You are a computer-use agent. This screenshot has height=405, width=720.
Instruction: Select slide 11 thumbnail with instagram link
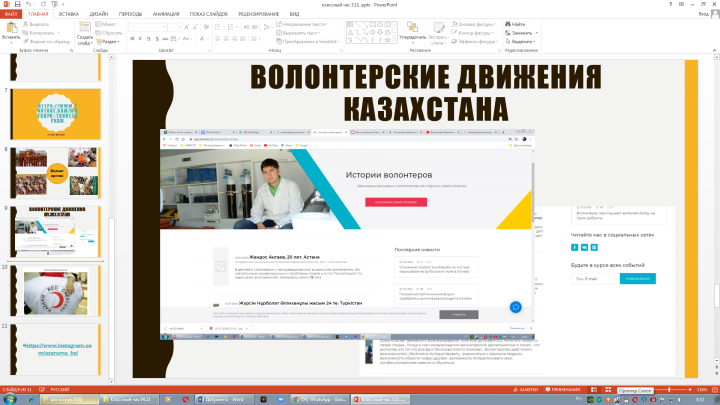pyautogui.click(x=56, y=349)
